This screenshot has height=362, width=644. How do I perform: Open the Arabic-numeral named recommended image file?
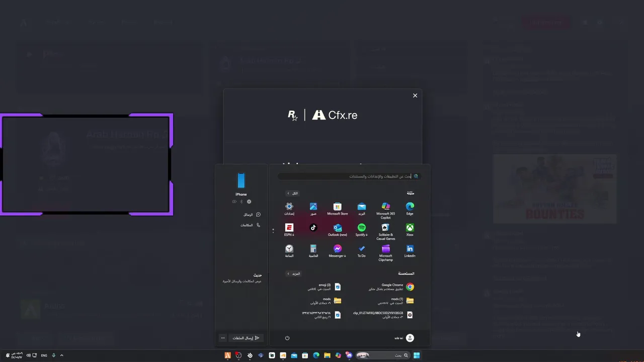(x=321, y=315)
